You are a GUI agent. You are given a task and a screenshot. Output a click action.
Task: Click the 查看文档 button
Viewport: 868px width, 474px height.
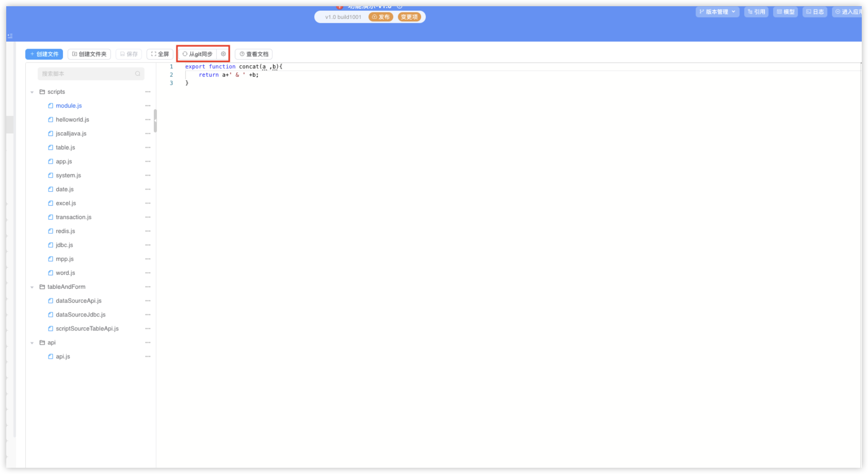pyautogui.click(x=254, y=54)
